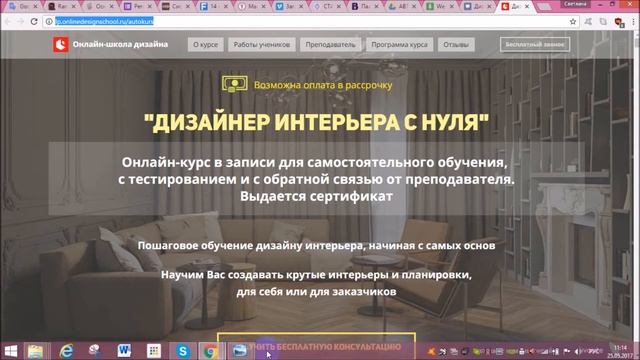
Task: Click 'Выдается сертификат' text line
Action: [x=316, y=196]
